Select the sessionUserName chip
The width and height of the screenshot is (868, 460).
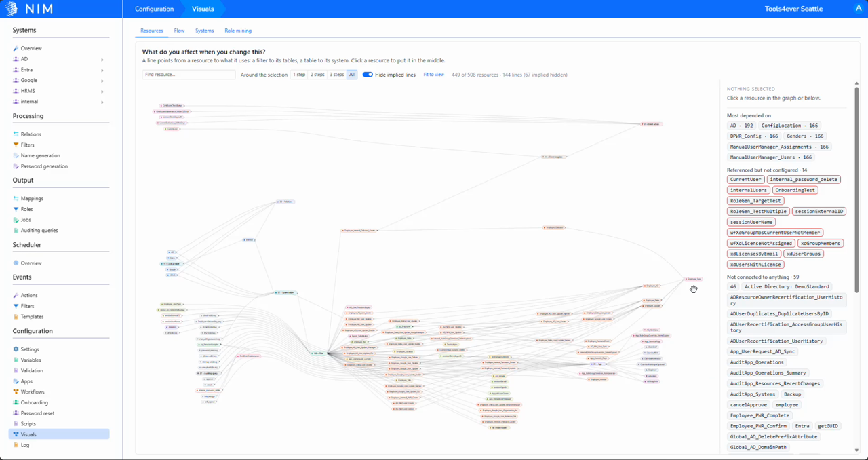coord(751,222)
